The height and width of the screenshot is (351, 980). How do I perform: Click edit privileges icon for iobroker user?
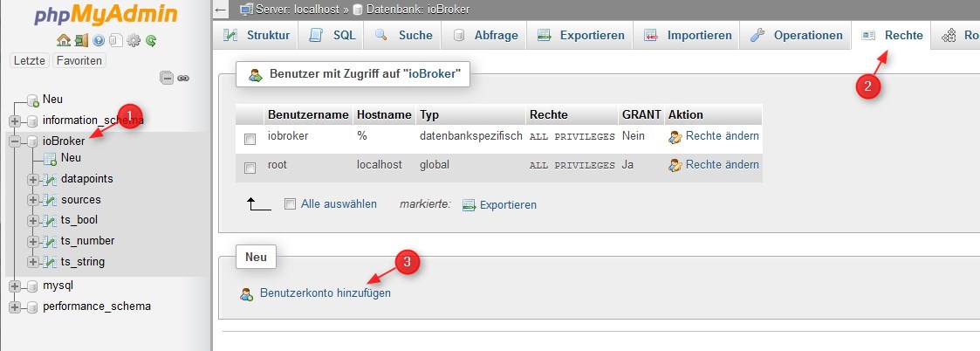(x=675, y=137)
